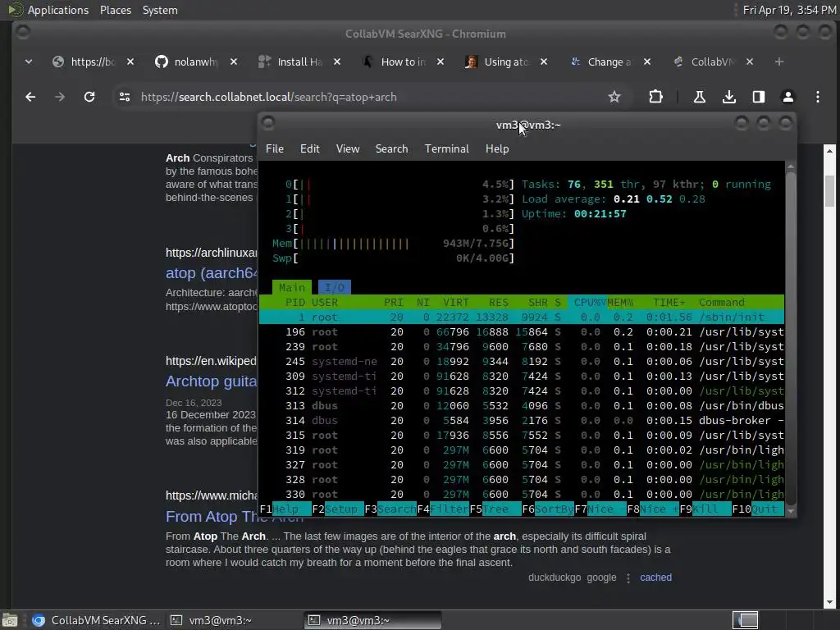Open Chromium three-dot menu

click(818, 97)
